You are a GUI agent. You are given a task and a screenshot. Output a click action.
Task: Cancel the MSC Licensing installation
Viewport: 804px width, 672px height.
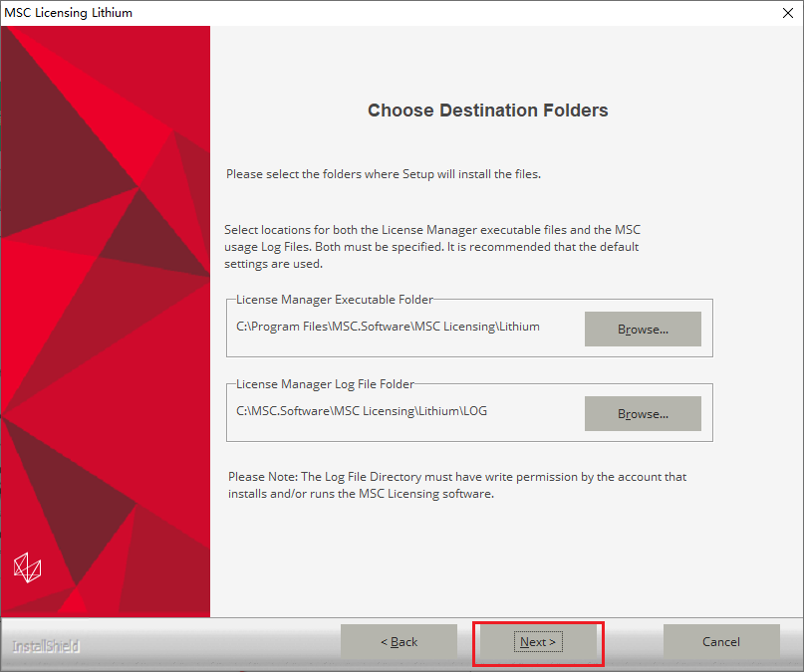[x=721, y=641]
